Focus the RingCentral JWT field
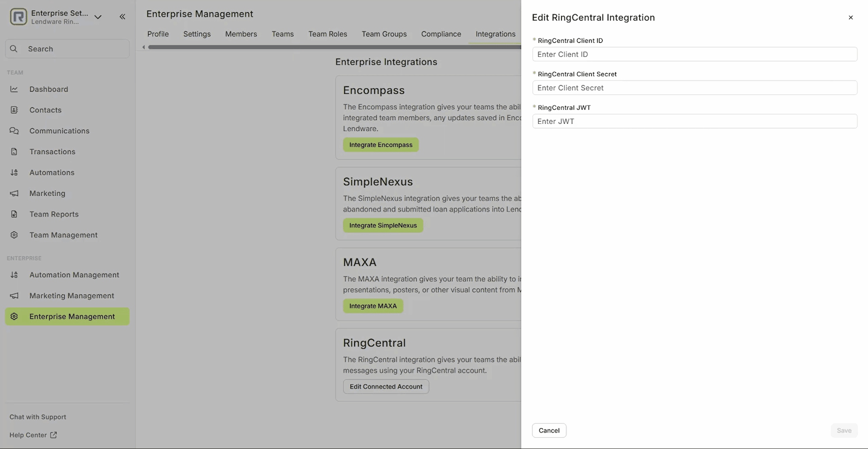This screenshot has width=868, height=449. coord(695,121)
